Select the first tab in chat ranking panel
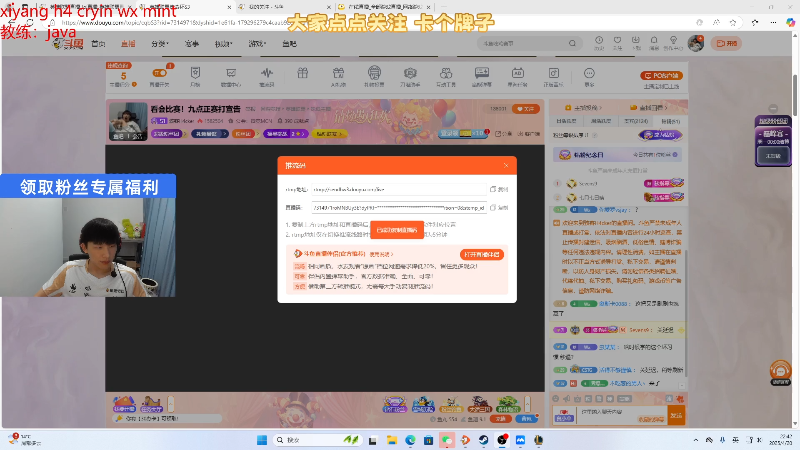This screenshot has height=450, width=800. point(566,121)
